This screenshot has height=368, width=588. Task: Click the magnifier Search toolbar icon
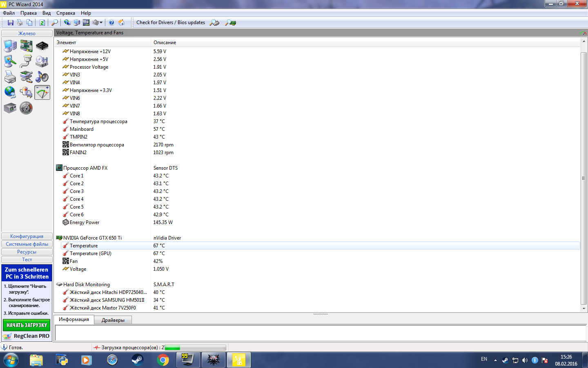55,22
